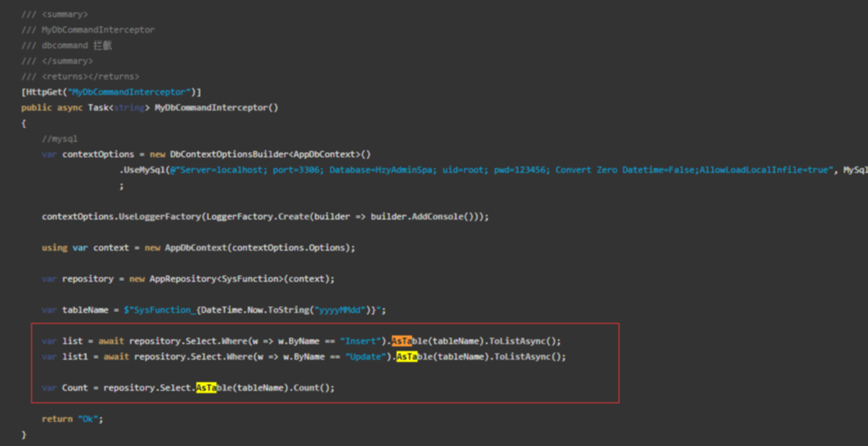Click the return "Ok" statement
This screenshot has height=446, width=868.
click(x=72, y=419)
